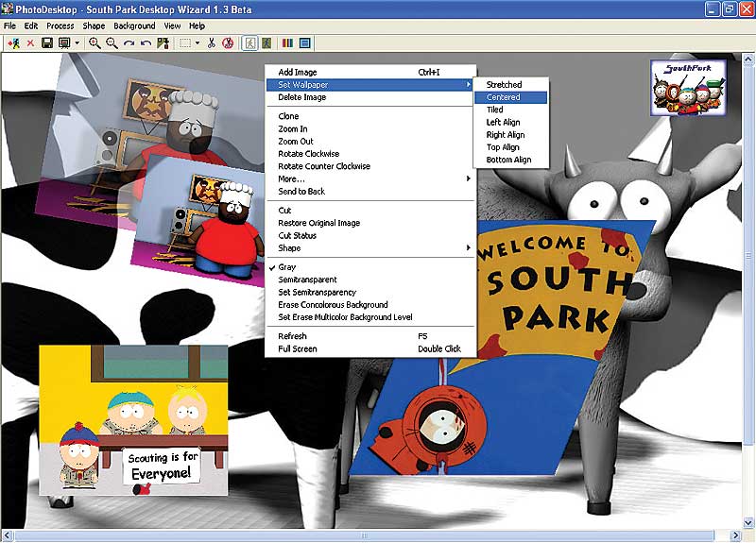
Task: Open the shape tool dropdown arrow
Action: [198, 43]
